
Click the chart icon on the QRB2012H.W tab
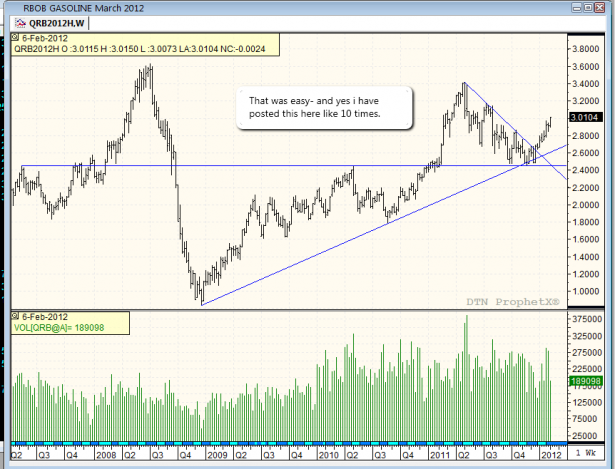[20, 23]
